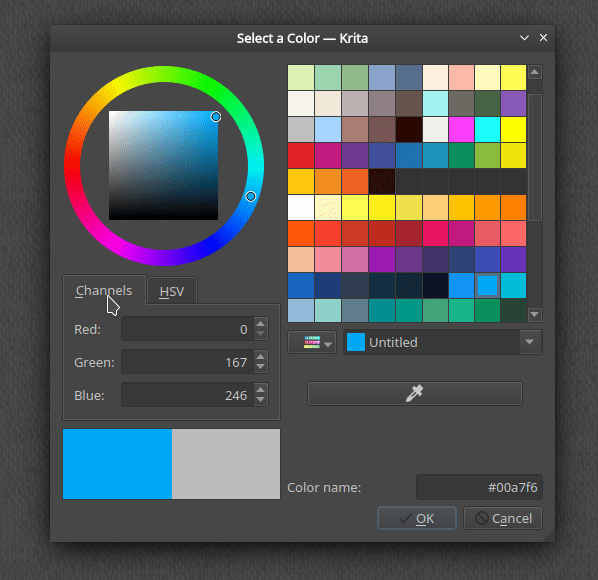The image size is (598, 580).
Task: Collapse dialog with title bar chevron
Action: [524, 38]
